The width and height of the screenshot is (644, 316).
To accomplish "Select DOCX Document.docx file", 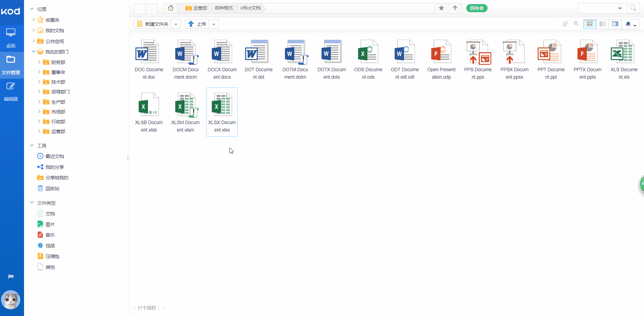I will pyautogui.click(x=222, y=60).
